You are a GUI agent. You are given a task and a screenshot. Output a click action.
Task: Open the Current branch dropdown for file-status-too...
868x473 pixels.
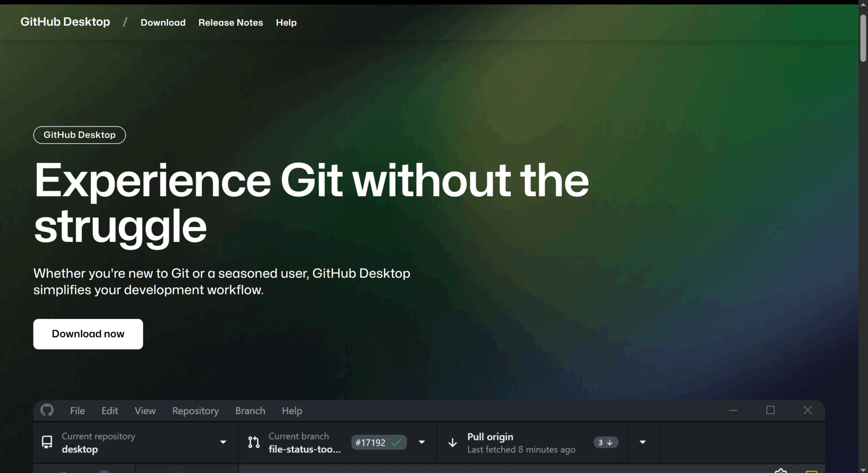coord(422,442)
